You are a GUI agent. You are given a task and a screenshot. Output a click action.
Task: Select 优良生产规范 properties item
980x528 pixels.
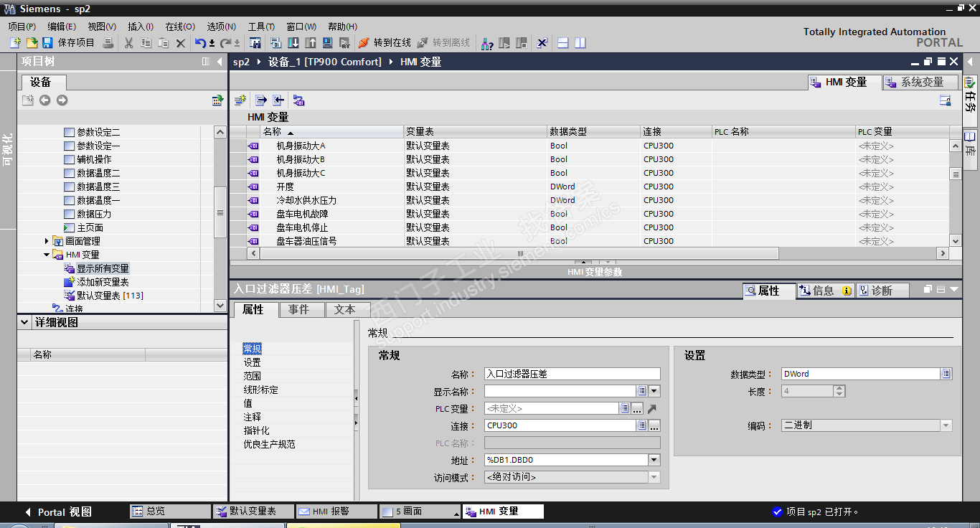click(269, 444)
